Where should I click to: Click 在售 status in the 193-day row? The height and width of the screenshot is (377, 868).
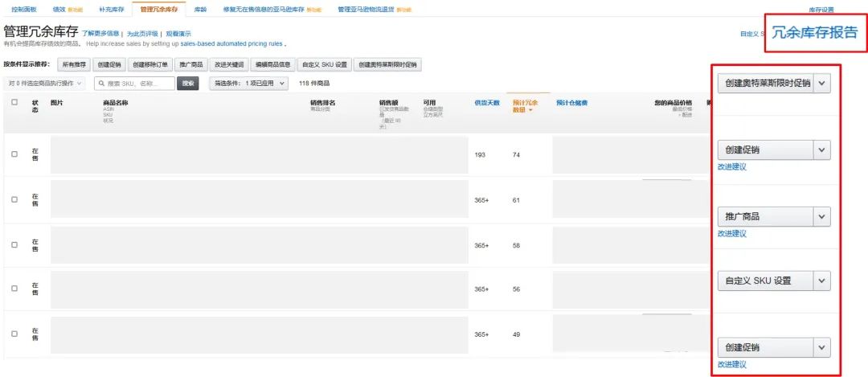click(35, 154)
